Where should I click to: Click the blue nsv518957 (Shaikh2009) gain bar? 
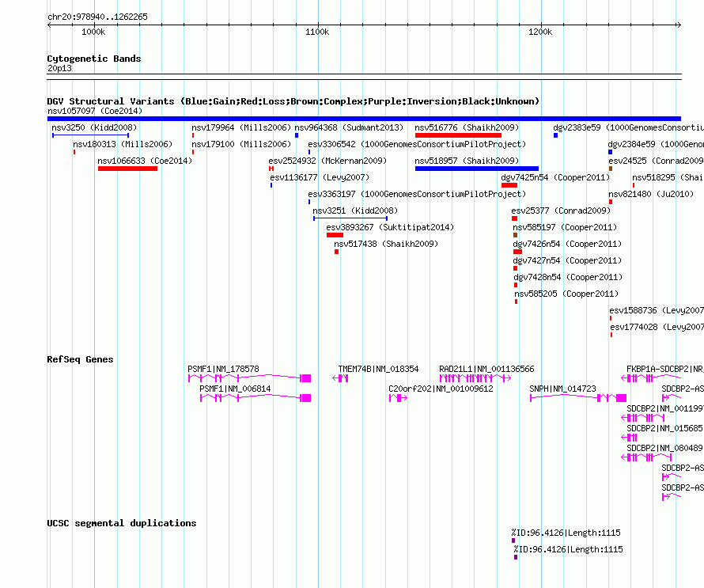click(477, 169)
